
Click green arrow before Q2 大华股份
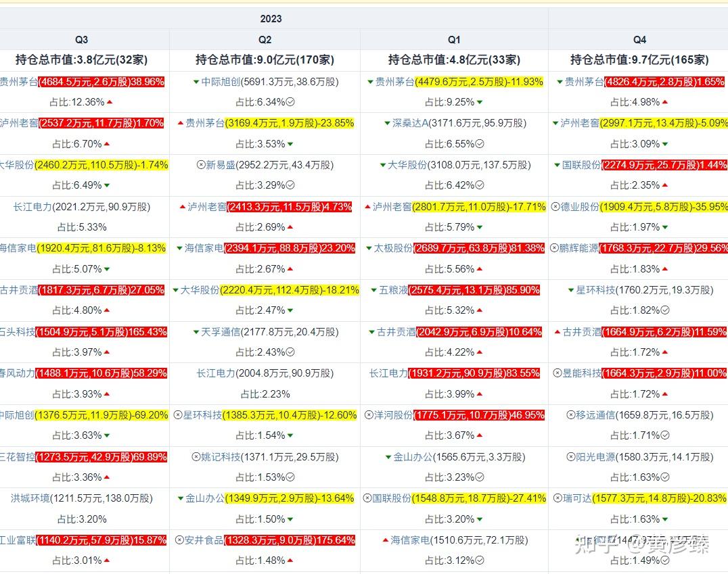[x=175, y=291]
